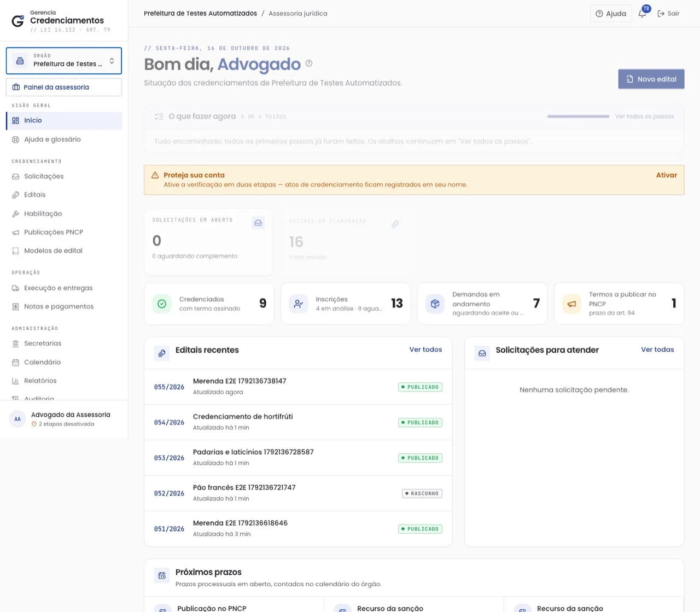Click the Demandas em andamento box icon

(x=435, y=304)
